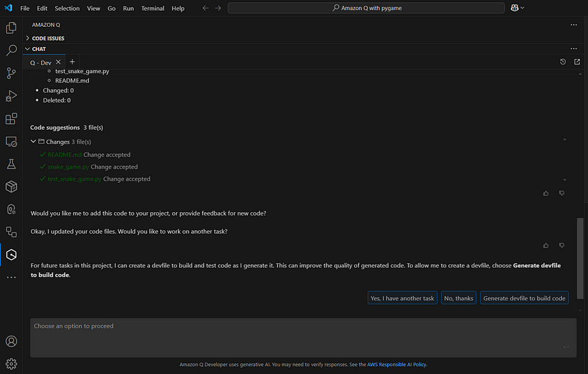This screenshot has width=588, height=374.
Task: Click 'Generate devfile to build code' button
Action: tap(524, 298)
